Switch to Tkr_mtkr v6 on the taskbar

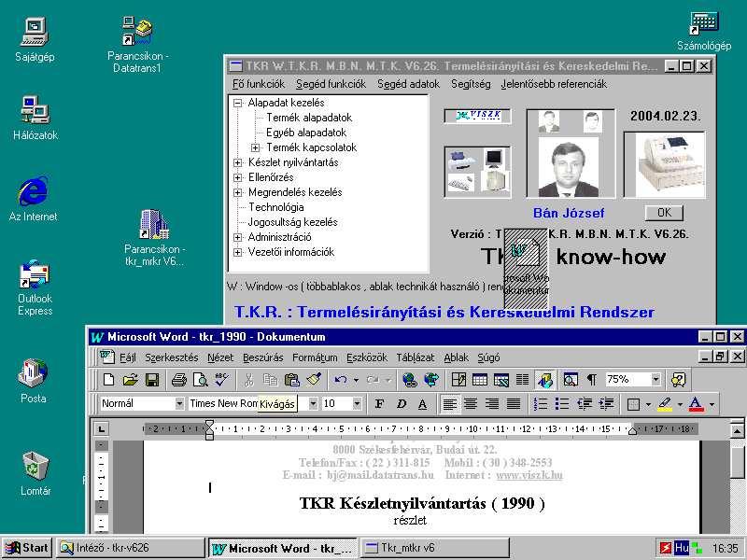pos(435,548)
